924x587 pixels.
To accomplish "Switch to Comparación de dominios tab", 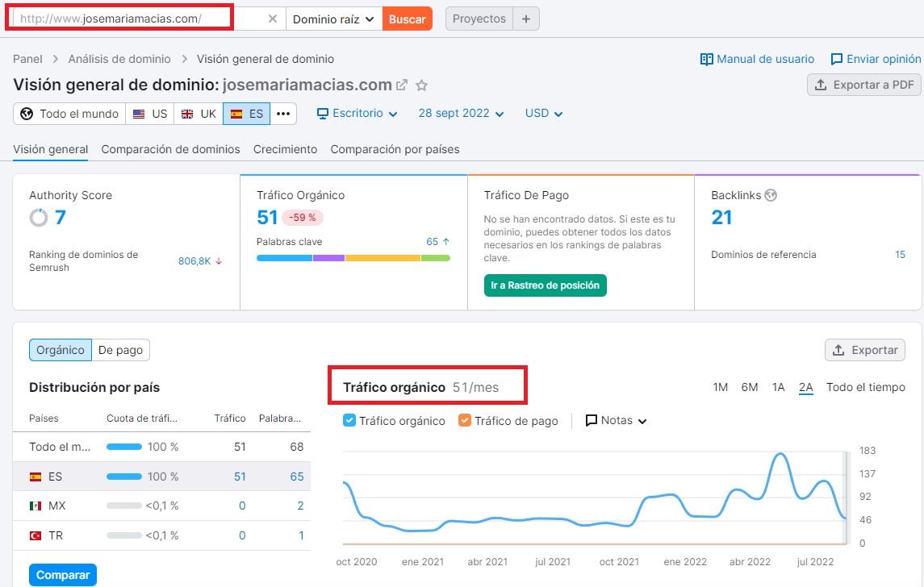I will point(170,149).
